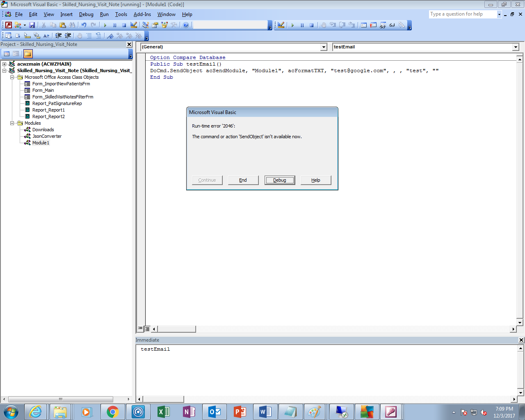
Task: Click Break on the Debug toolbar
Action: coord(302,25)
